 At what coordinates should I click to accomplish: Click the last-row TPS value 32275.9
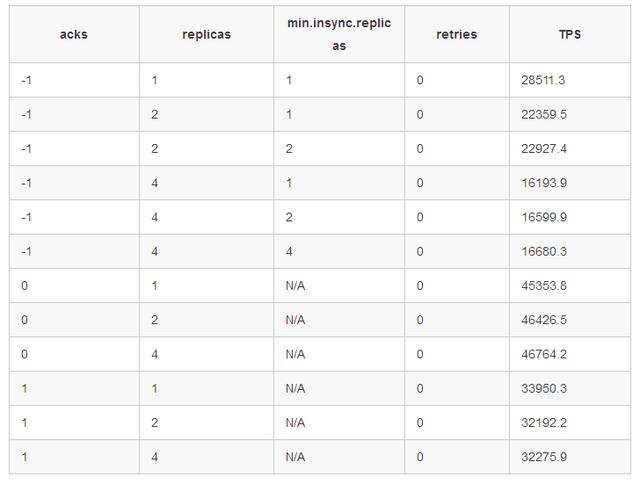(544, 457)
